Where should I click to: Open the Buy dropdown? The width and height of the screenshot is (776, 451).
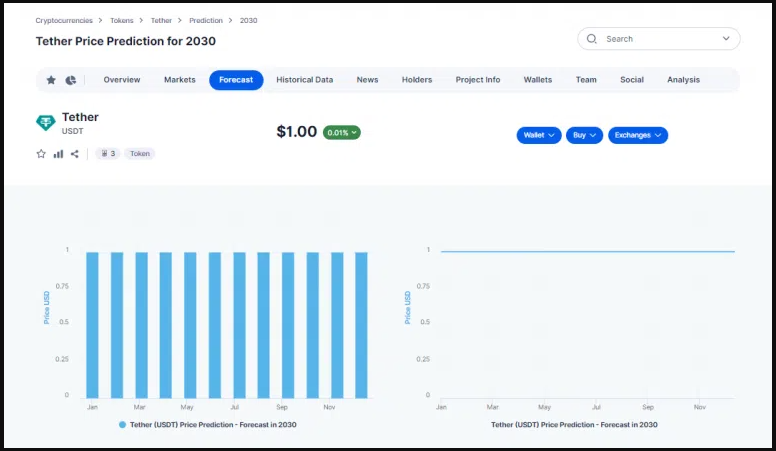tap(584, 135)
